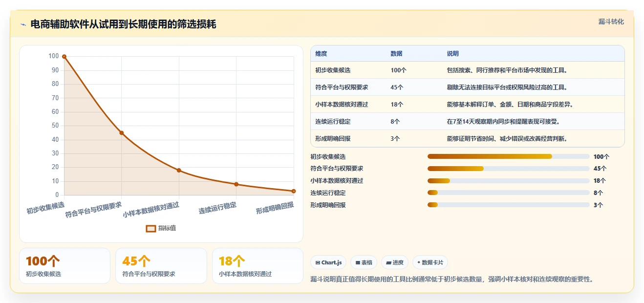Click the 初步收集候选 progress bar
The width and height of the screenshot is (644, 303).
coord(508,156)
